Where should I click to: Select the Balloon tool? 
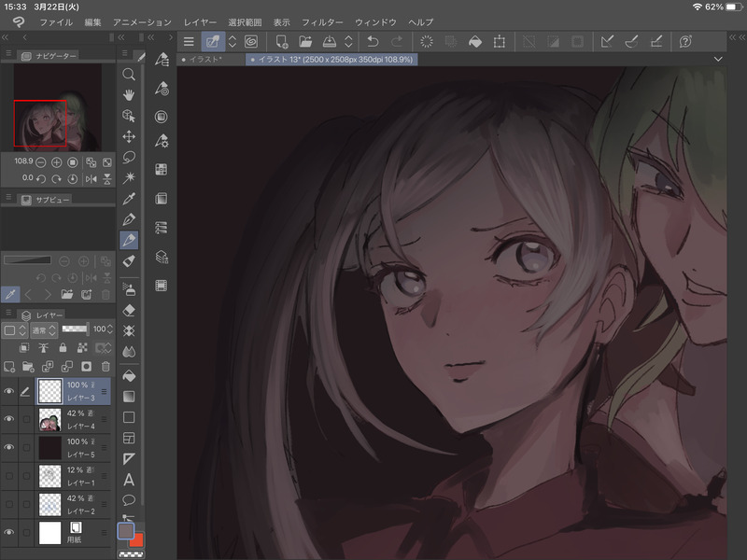[x=129, y=500]
